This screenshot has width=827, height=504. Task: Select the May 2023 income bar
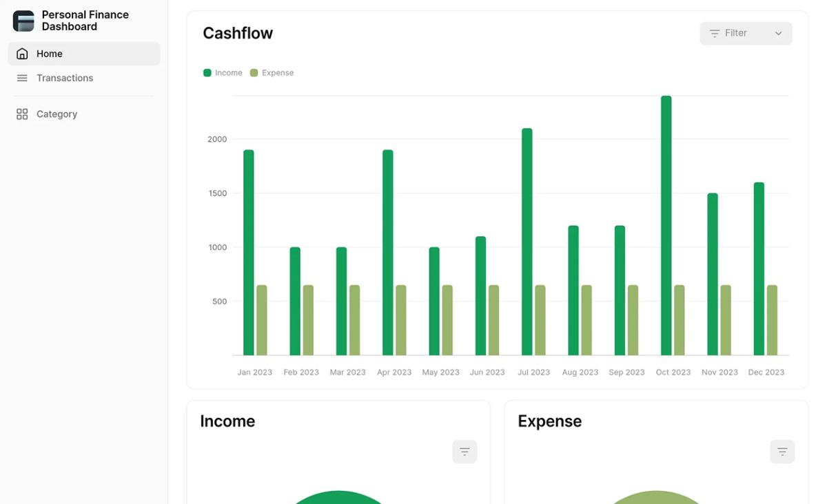click(434, 301)
